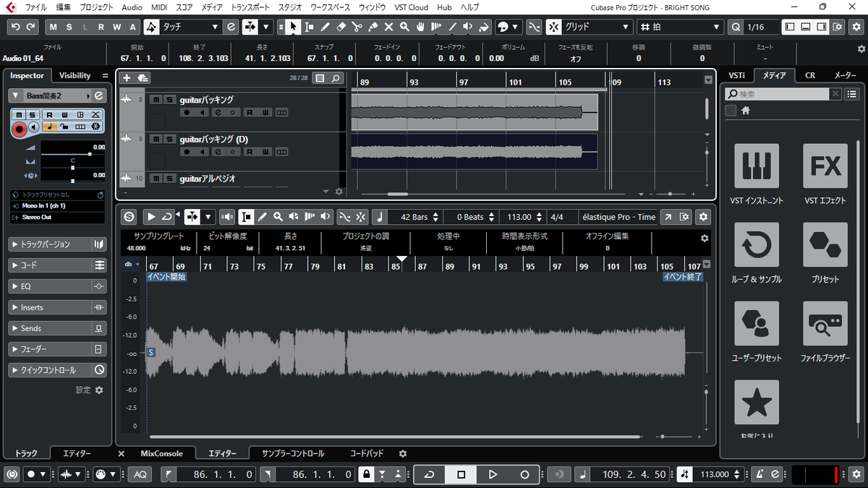Toggle global Mute M in main toolbar

[x=54, y=27]
